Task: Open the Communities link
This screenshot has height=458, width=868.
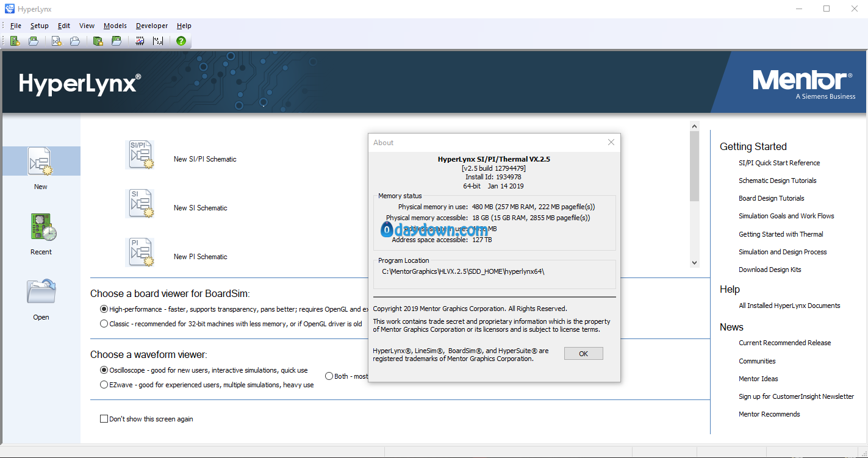Action: click(x=757, y=361)
